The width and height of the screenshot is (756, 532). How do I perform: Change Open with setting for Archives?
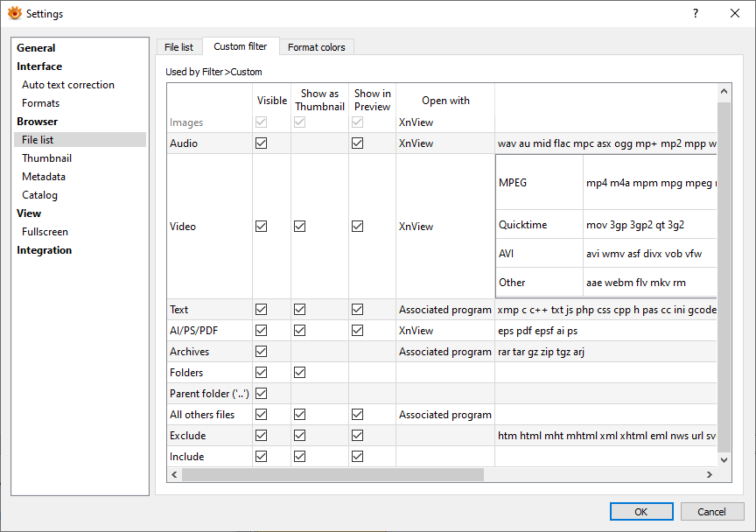[444, 352]
